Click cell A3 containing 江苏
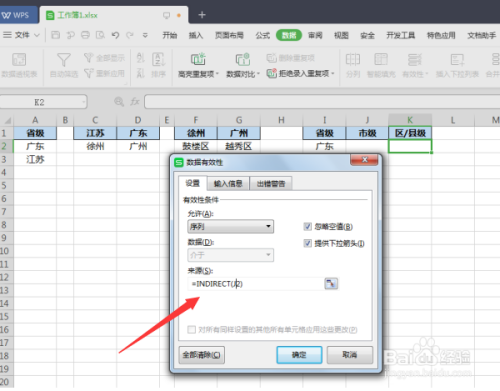500x391 pixels. (x=35, y=159)
